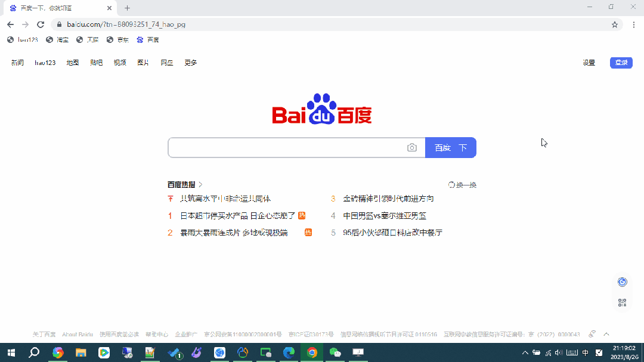
Task: Open the 图片 navigation link
Action: (x=143, y=63)
